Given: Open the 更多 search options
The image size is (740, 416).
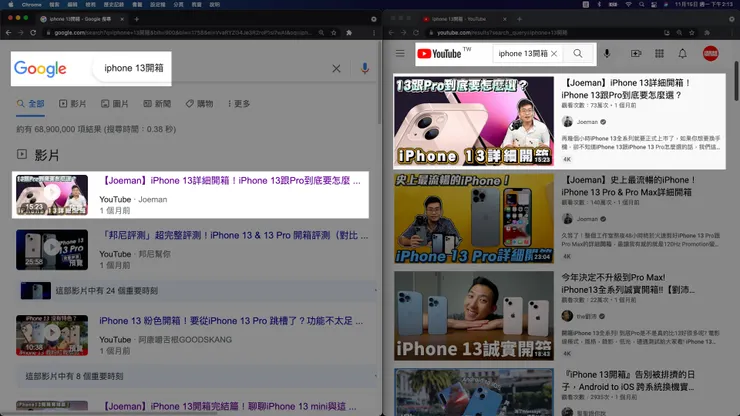Looking at the screenshot, I should [x=239, y=103].
